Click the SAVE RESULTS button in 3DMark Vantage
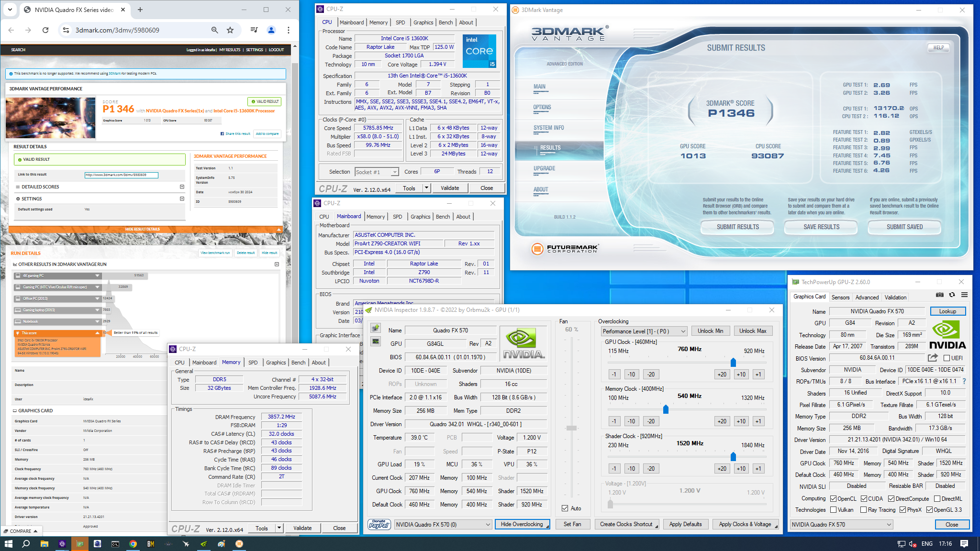 821,227
